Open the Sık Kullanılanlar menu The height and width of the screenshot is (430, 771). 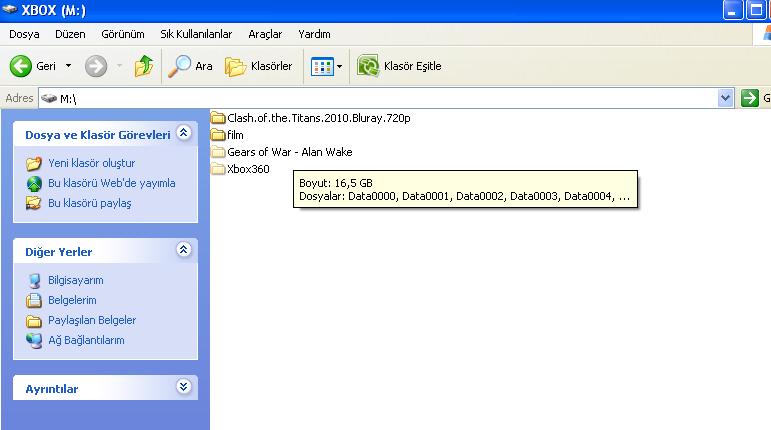click(x=196, y=34)
